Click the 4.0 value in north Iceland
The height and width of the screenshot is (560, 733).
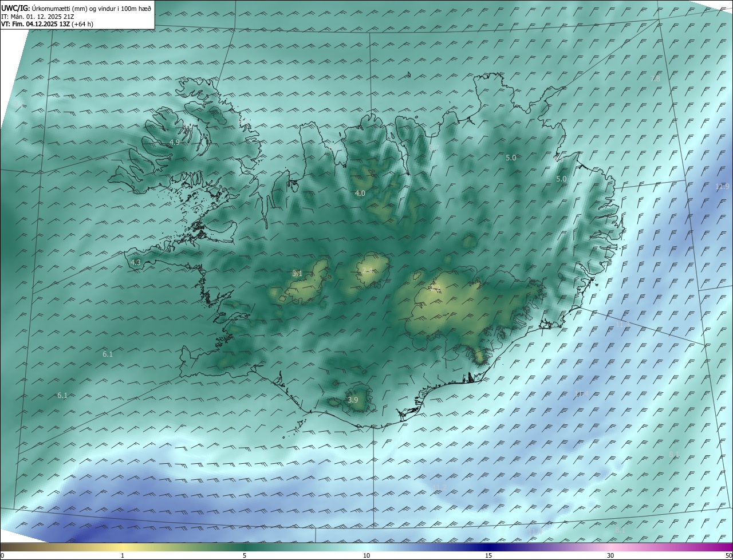(360, 194)
